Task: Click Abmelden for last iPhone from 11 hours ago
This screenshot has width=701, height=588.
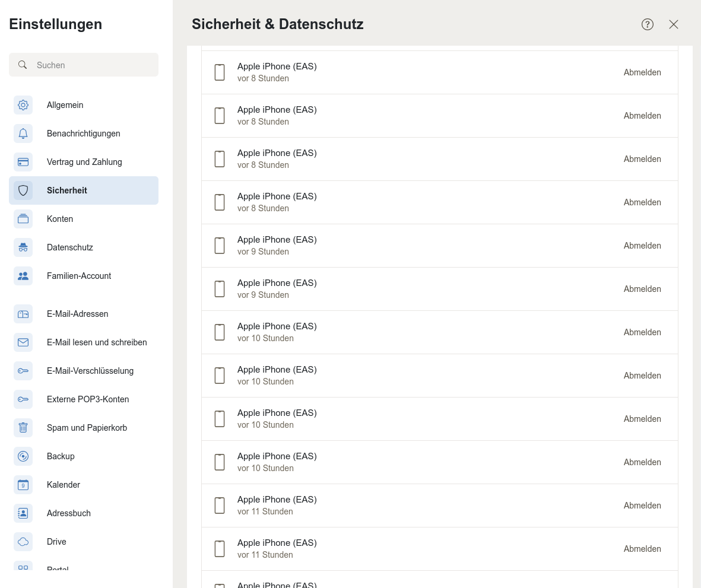Action: (x=642, y=549)
